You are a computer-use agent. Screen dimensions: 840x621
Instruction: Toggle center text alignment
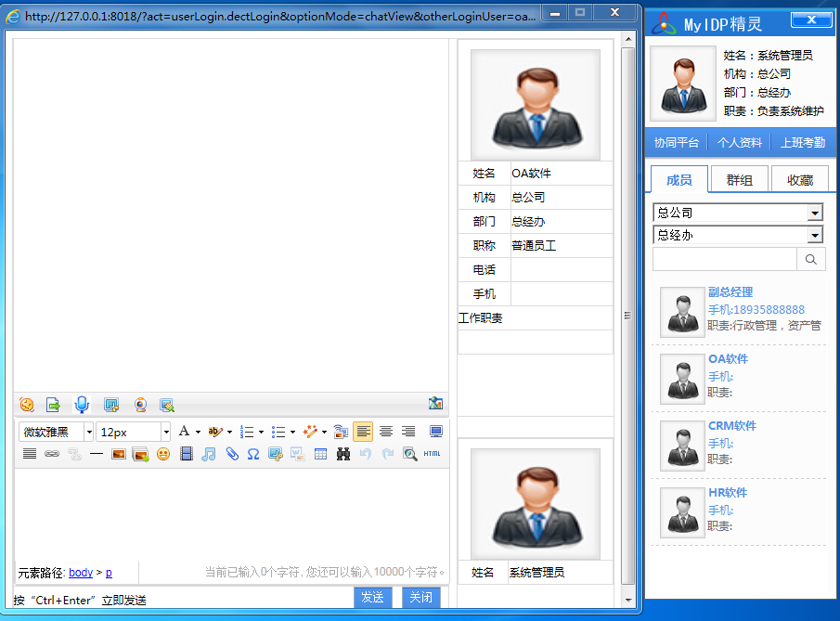tap(385, 432)
